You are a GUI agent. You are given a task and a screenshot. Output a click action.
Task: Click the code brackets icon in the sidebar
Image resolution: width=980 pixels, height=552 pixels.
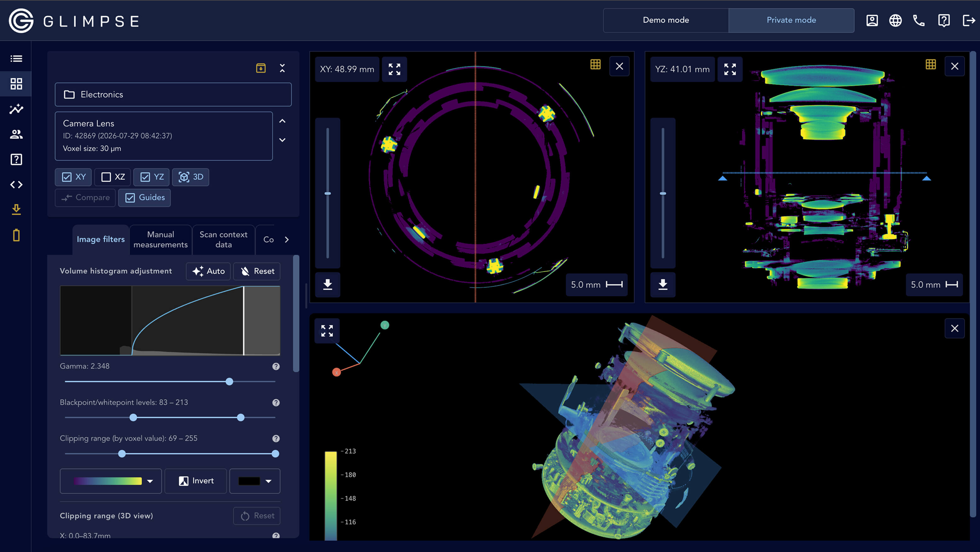click(16, 185)
